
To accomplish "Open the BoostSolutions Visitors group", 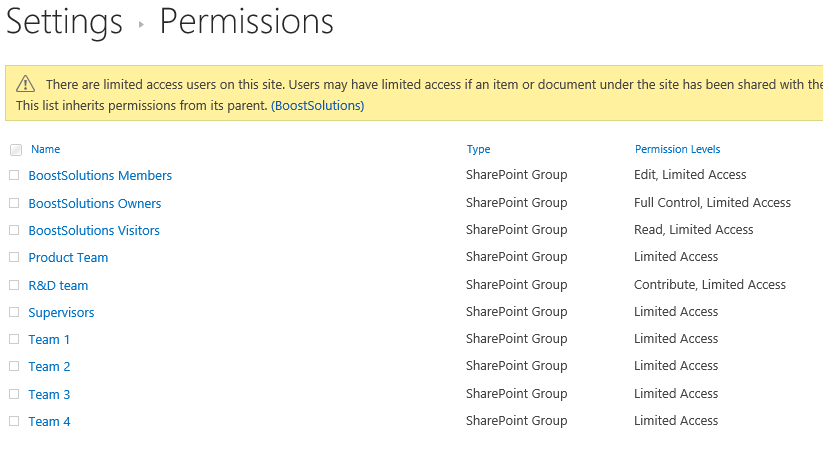I will [94, 230].
